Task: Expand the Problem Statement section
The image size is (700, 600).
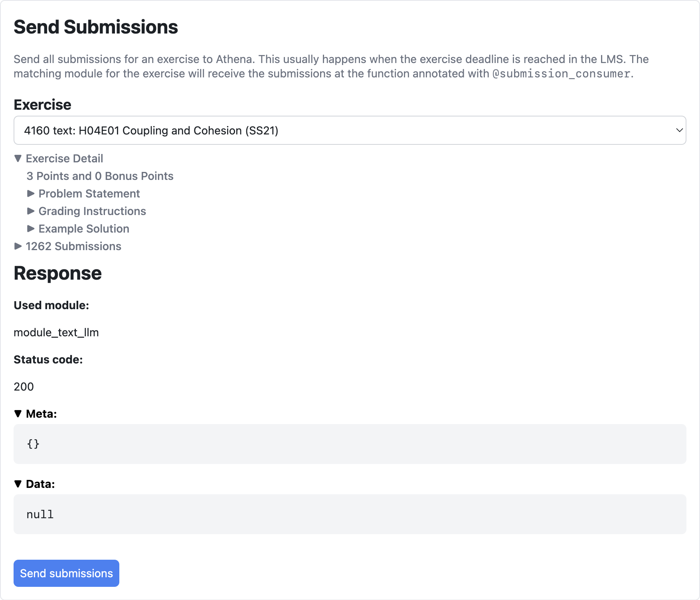Action: click(89, 193)
